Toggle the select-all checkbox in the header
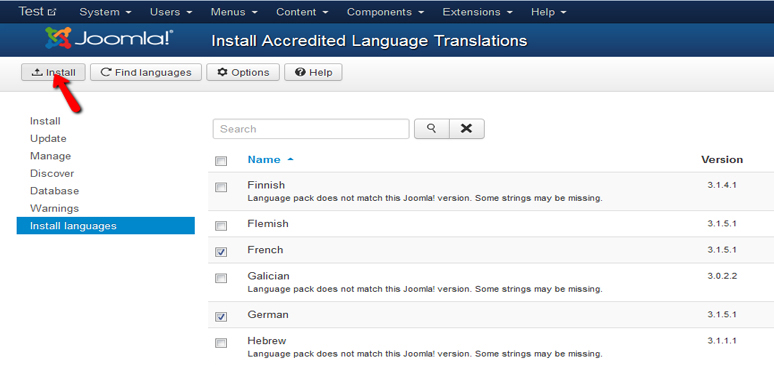This screenshot has width=774, height=365. tap(221, 161)
